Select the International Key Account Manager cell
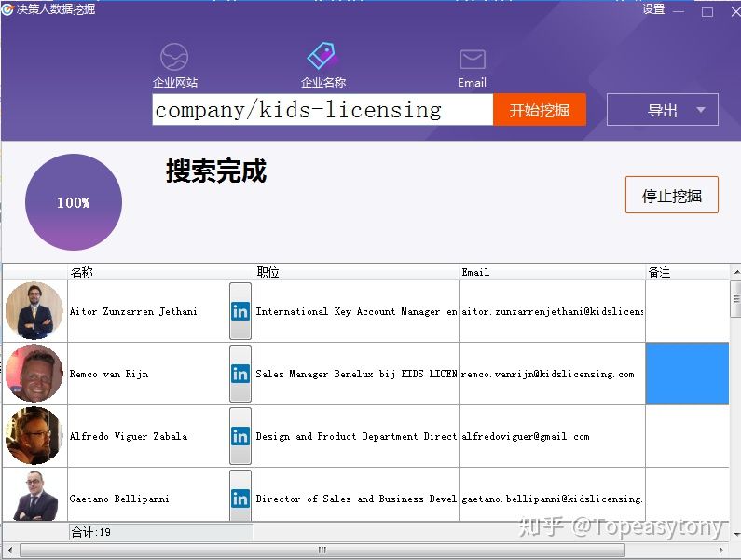The image size is (741, 560). [x=356, y=311]
